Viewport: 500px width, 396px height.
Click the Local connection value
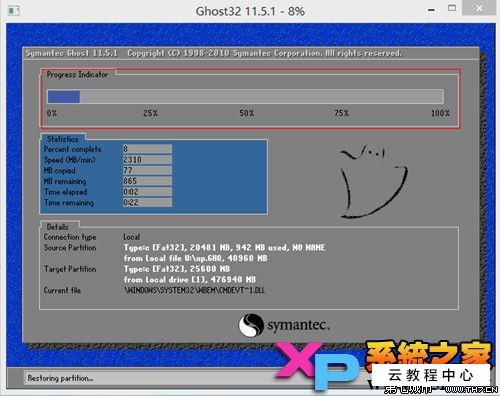pos(132,237)
